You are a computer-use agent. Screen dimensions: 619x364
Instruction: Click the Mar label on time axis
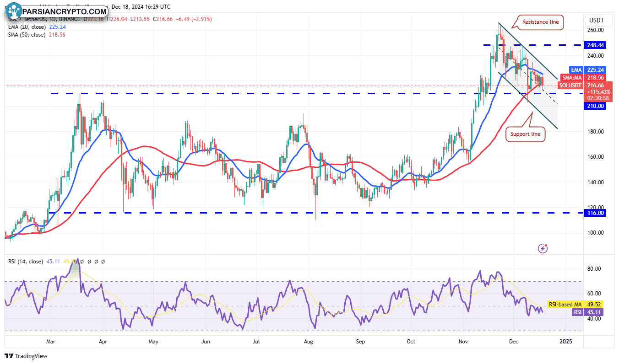click(50, 341)
